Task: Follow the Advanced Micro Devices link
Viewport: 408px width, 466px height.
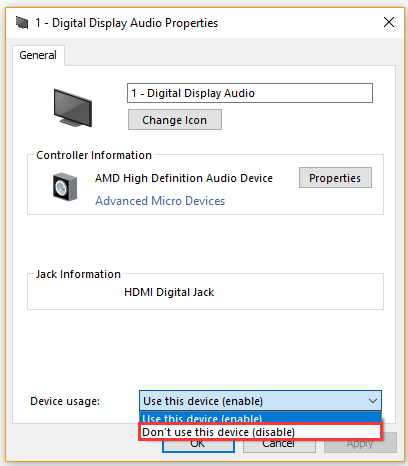Action: coord(160,201)
